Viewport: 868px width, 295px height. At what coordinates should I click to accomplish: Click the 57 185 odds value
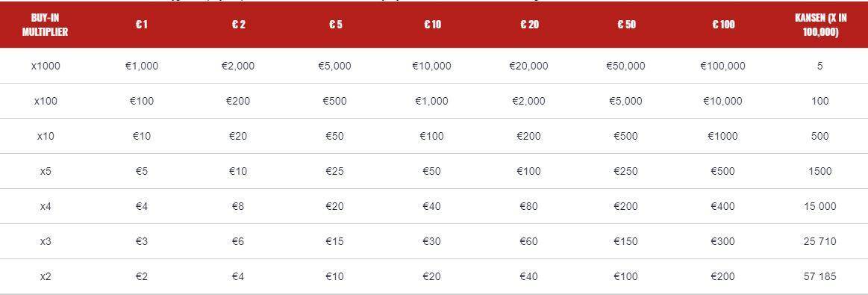tap(819, 277)
